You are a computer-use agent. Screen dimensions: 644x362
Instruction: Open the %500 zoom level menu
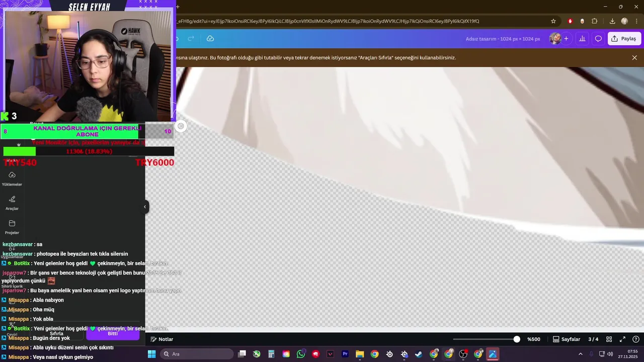pos(533,339)
